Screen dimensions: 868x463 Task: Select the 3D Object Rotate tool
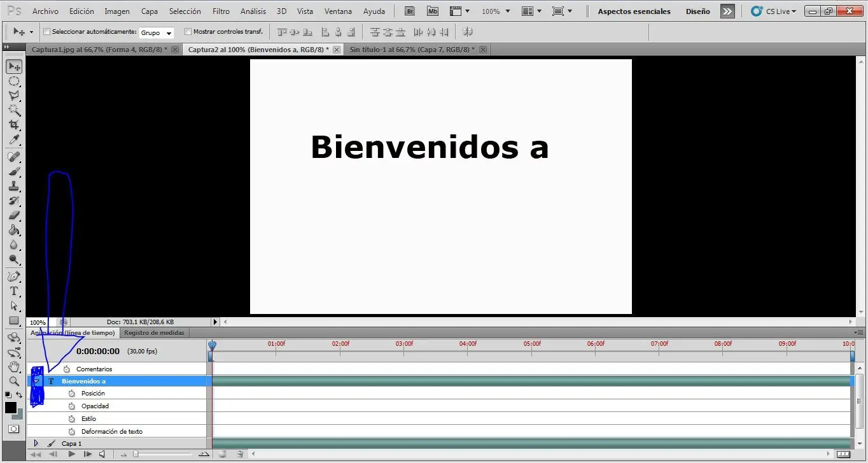point(14,338)
